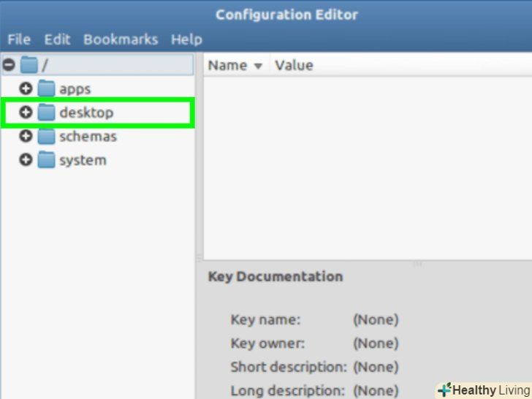Image resolution: width=532 pixels, height=399 pixels.
Task: Click the pane divider handle above Key Documentation
Action: click(x=417, y=263)
